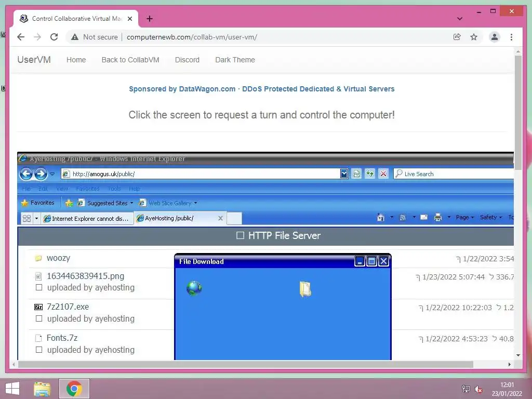Check the Fonts.7z checkbox
This screenshot has width=532, height=399.
39,350
